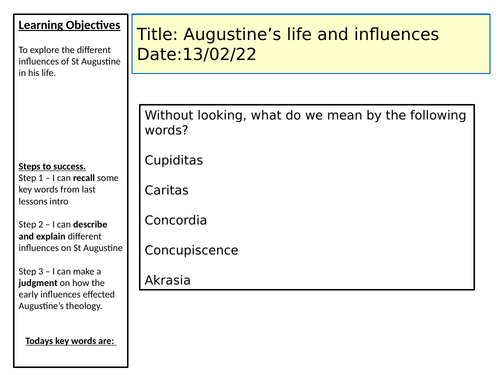Click the word Concupiscence

point(191,250)
